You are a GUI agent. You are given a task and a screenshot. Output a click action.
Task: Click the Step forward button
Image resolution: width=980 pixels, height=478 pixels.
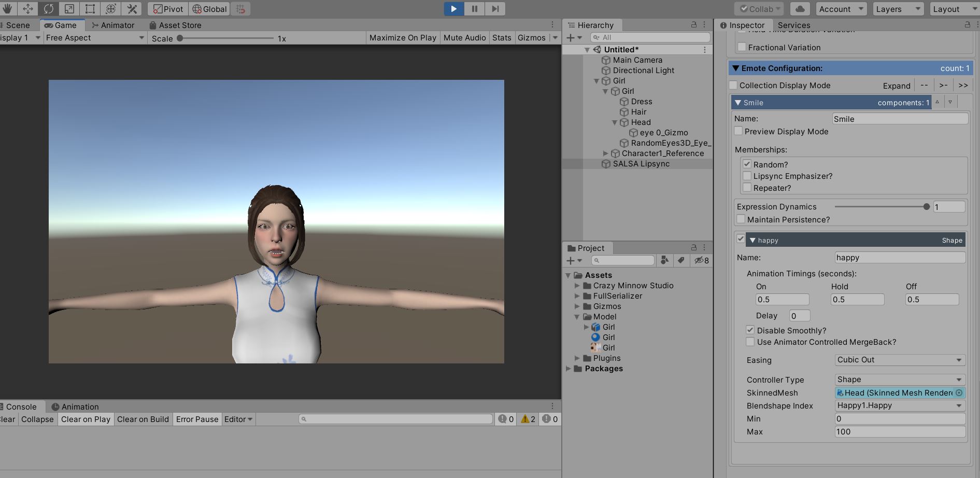(x=495, y=9)
